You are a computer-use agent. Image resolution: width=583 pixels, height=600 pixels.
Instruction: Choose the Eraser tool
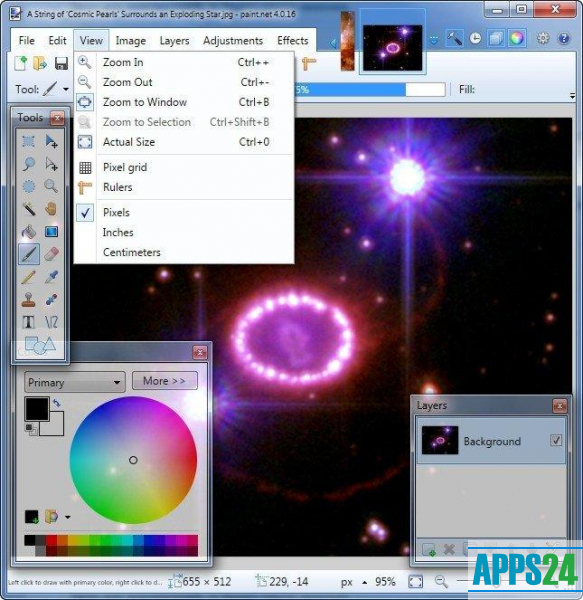51,254
